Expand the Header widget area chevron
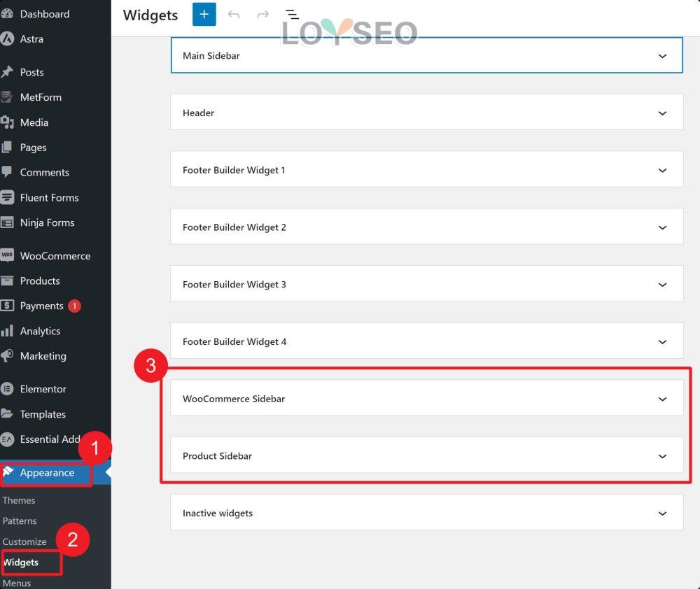The image size is (700, 589). pos(662,113)
